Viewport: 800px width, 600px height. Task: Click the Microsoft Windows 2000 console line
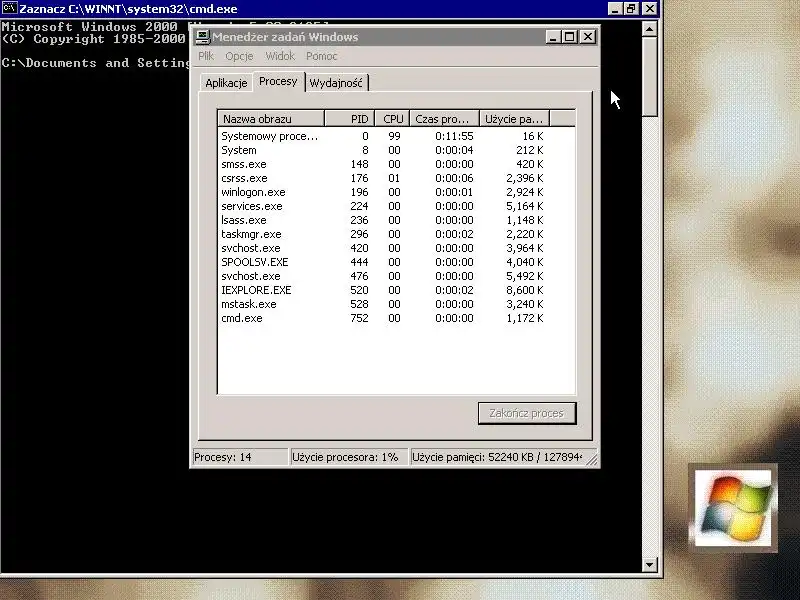click(95, 27)
